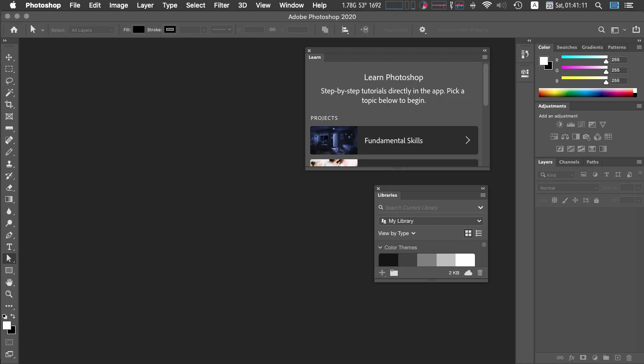Add a Brightness/Contrast adjustment

(560, 125)
